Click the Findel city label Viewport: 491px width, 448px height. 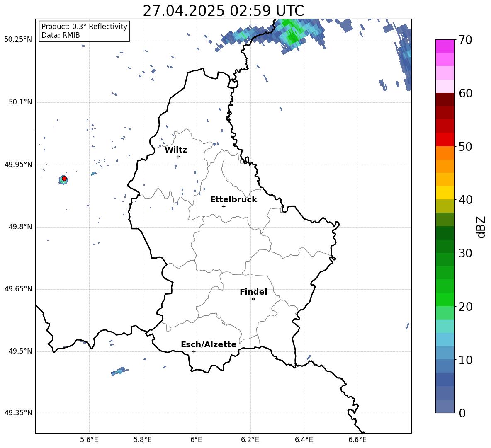click(253, 292)
